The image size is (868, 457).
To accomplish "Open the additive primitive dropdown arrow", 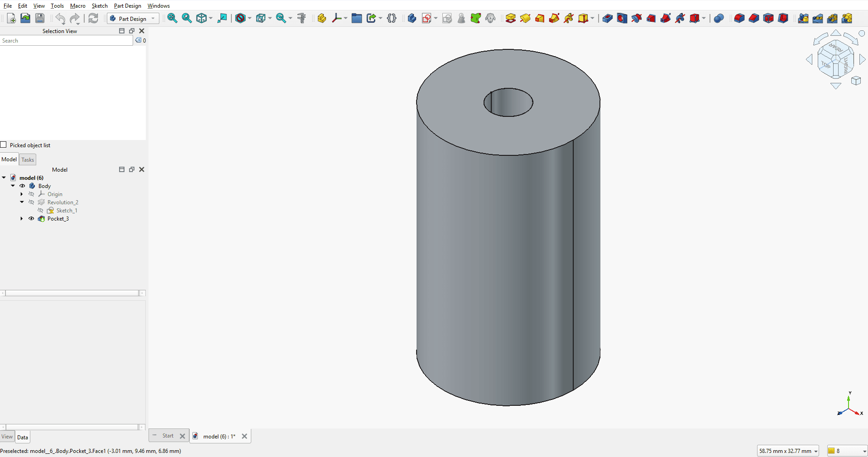I will pyautogui.click(x=592, y=18).
